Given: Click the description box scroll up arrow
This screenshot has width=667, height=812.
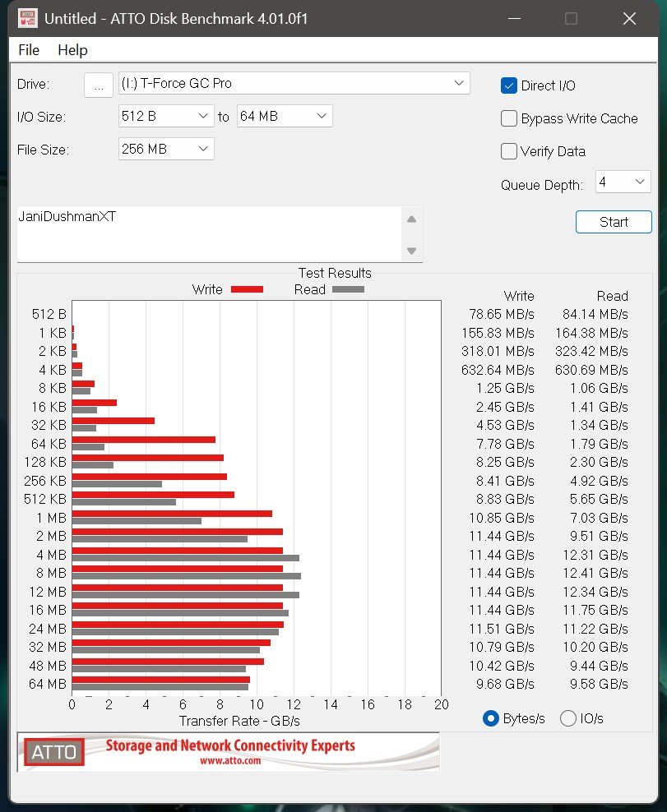Looking at the screenshot, I should pyautogui.click(x=411, y=219).
